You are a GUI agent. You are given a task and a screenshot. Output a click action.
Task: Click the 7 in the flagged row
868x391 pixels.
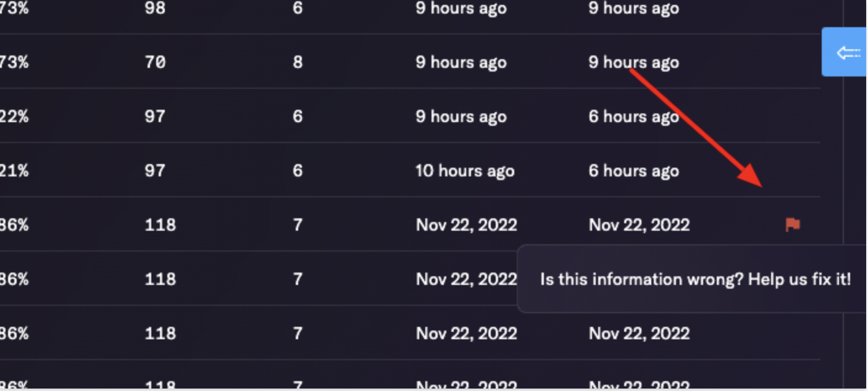(x=298, y=225)
